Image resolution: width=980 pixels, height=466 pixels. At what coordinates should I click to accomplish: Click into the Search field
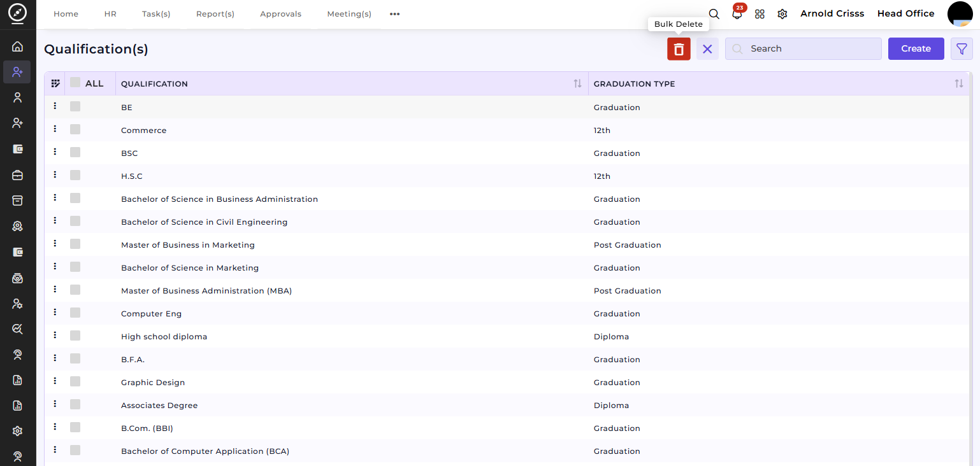pyautogui.click(x=803, y=49)
